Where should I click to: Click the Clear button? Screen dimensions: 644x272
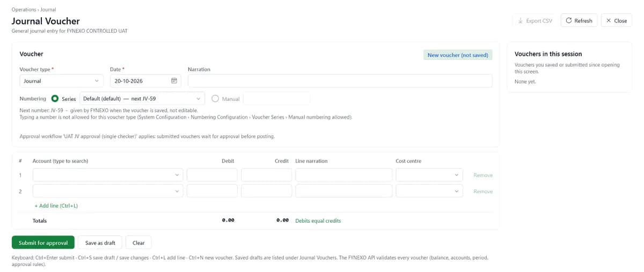tap(138, 242)
